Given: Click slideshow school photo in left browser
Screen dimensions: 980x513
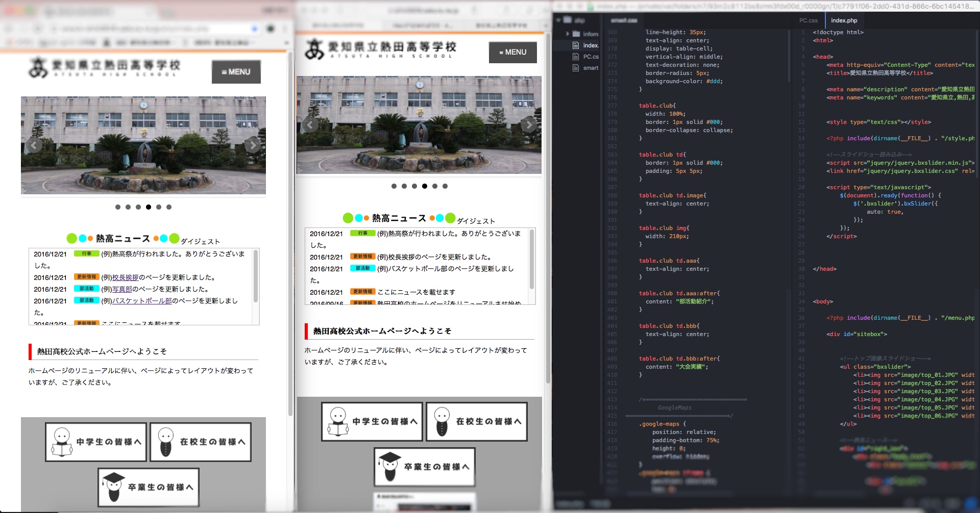Looking at the screenshot, I should pyautogui.click(x=143, y=145).
